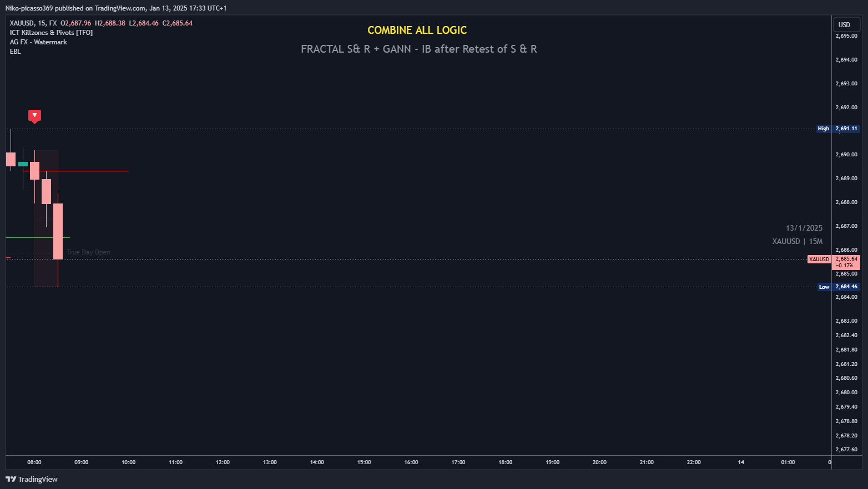Click the COMBINE ALL LOGIC title text
868x489 pixels.
tap(417, 30)
